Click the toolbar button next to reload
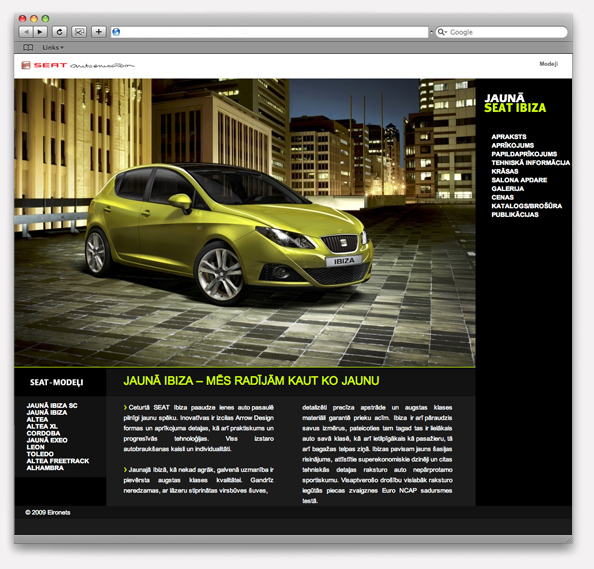This screenshot has width=594, height=569. click(79, 32)
